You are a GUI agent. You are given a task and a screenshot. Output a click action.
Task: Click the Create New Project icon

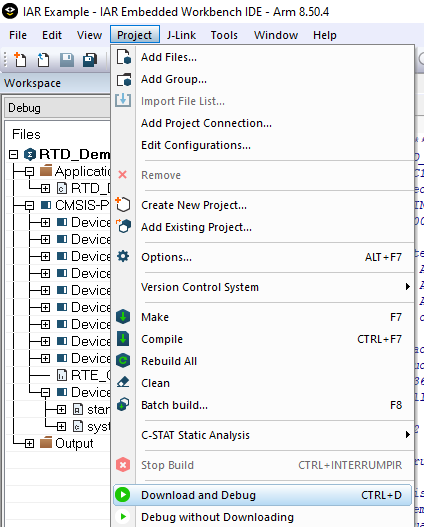[123, 204]
